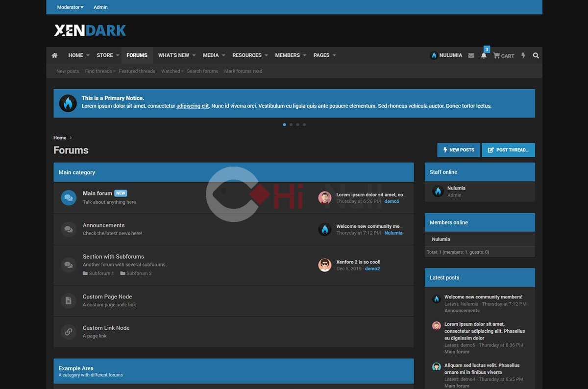Click the Cart label
Image resolution: width=588 pixels, height=389 pixels.
point(508,56)
